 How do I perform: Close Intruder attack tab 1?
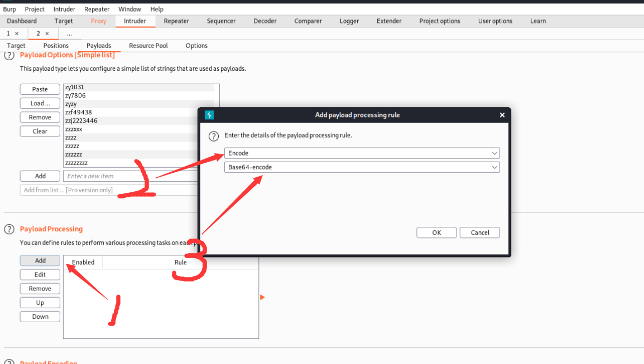click(17, 33)
